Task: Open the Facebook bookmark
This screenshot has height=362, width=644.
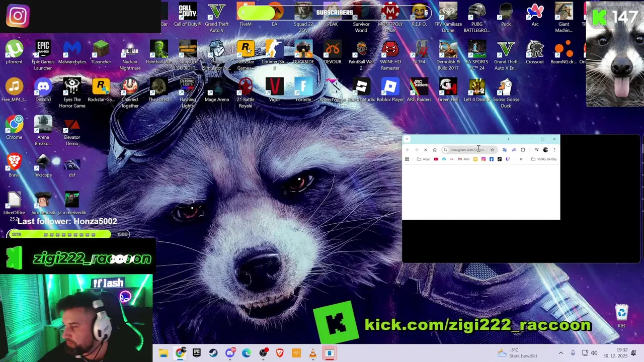Action: tap(492, 159)
